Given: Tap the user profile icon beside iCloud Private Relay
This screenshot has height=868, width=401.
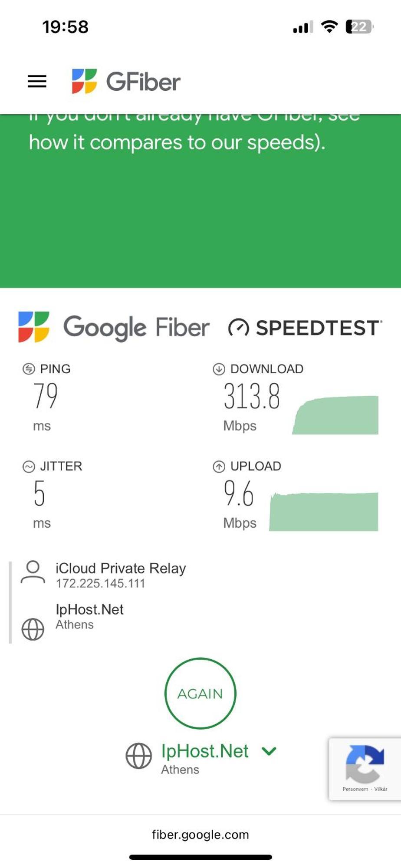Looking at the screenshot, I should point(33,572).
